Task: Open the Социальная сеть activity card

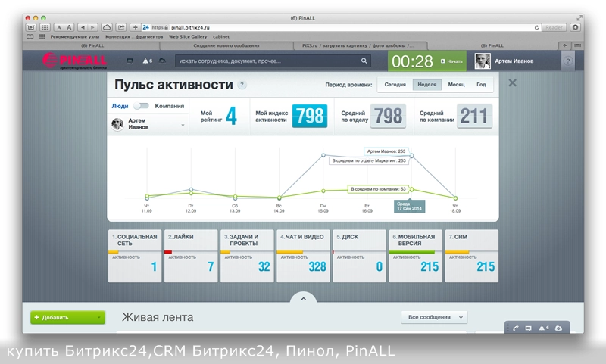Action: tap(135, 256)
